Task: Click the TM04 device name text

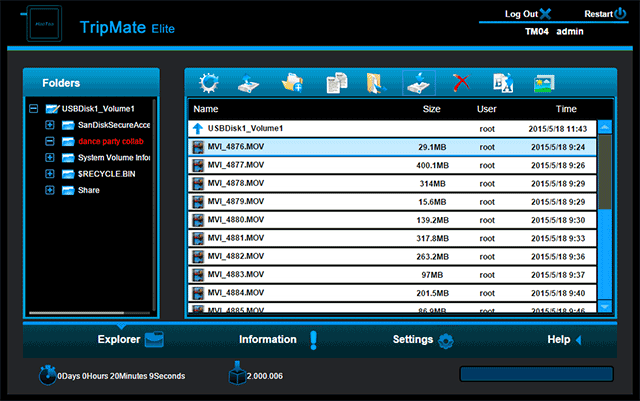Action: point(537,31)
